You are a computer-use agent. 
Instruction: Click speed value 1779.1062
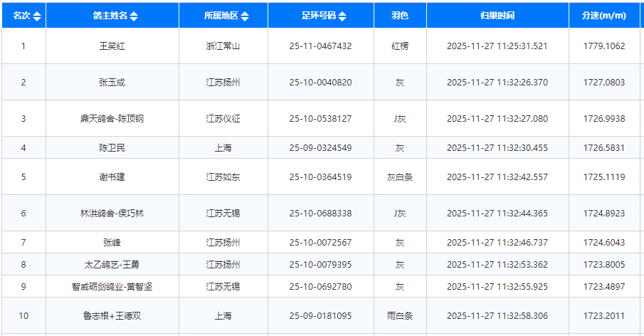603,46
